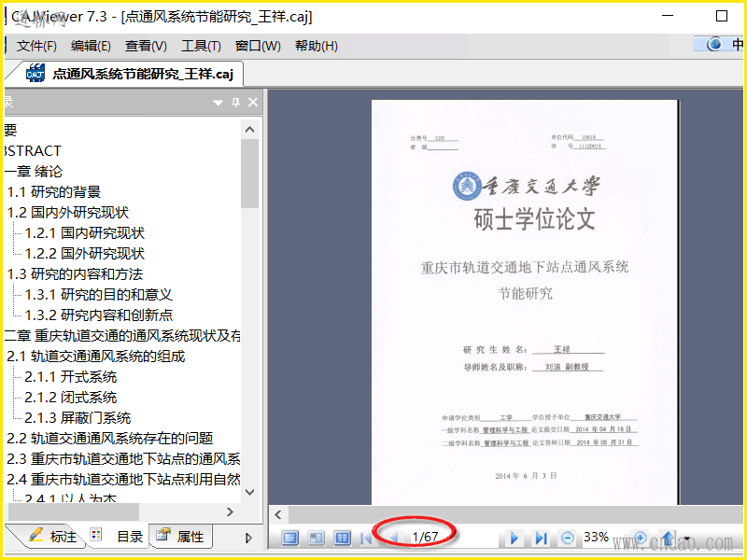Go to outline item 1.2.2 国外研究现状

84,253
